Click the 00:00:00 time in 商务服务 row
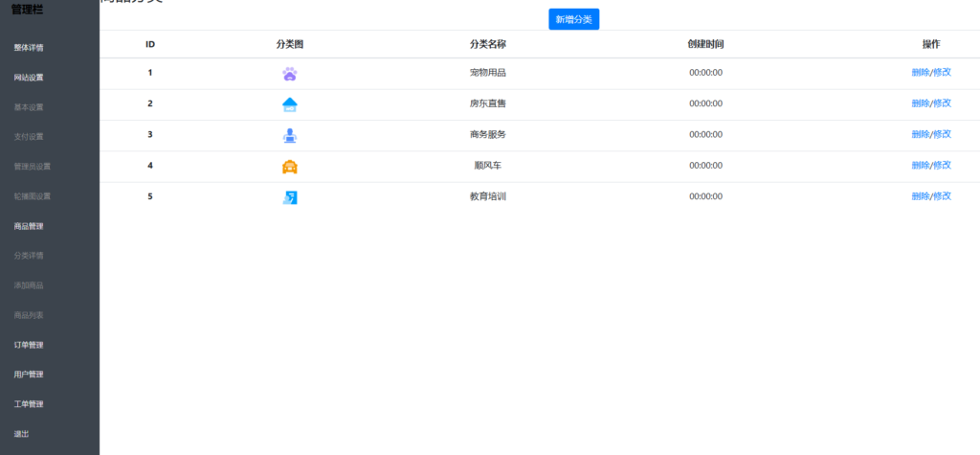 pos(705,134)
